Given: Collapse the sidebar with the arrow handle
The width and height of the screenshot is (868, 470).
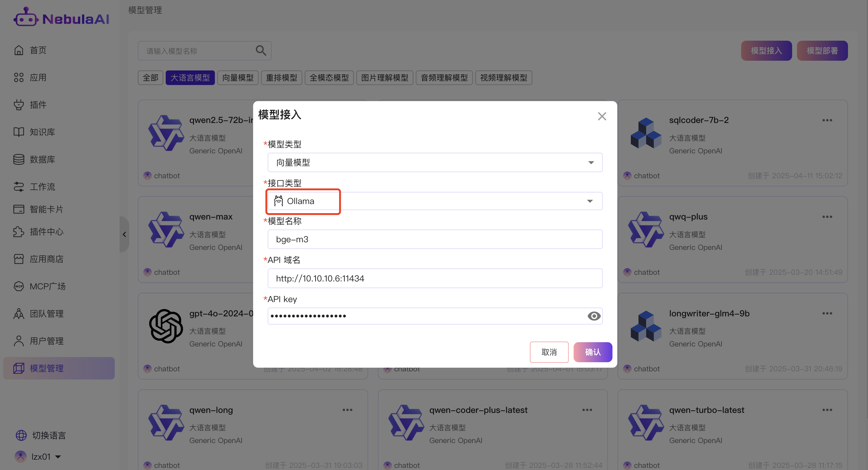Looking at the screenshot, I should pos(124,234).
